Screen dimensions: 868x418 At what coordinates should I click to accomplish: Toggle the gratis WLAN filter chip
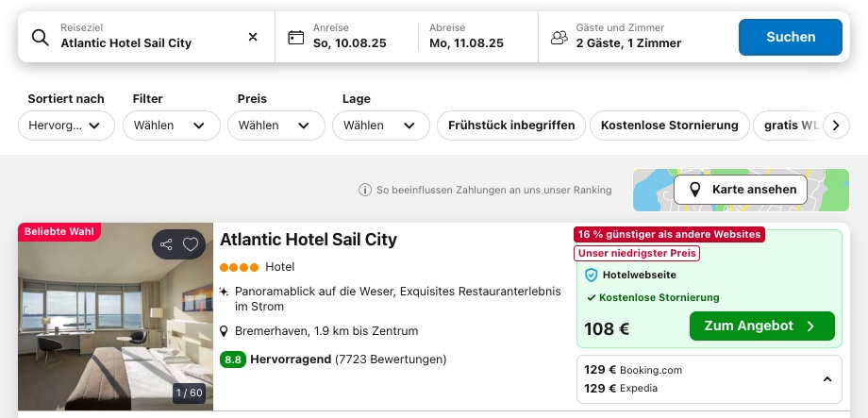[791, 125]
